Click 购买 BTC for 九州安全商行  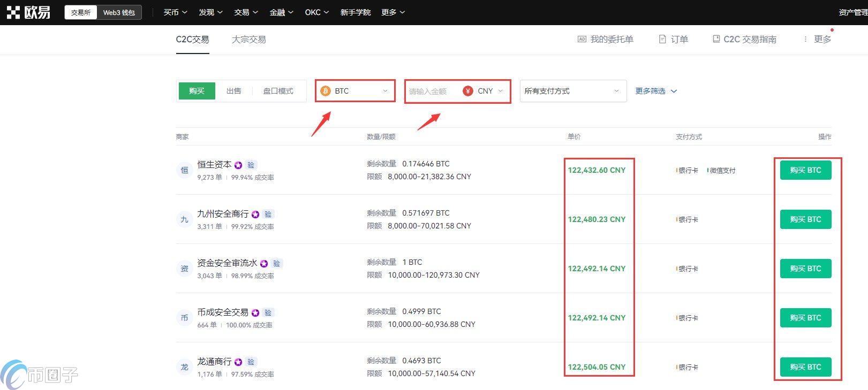805,219
